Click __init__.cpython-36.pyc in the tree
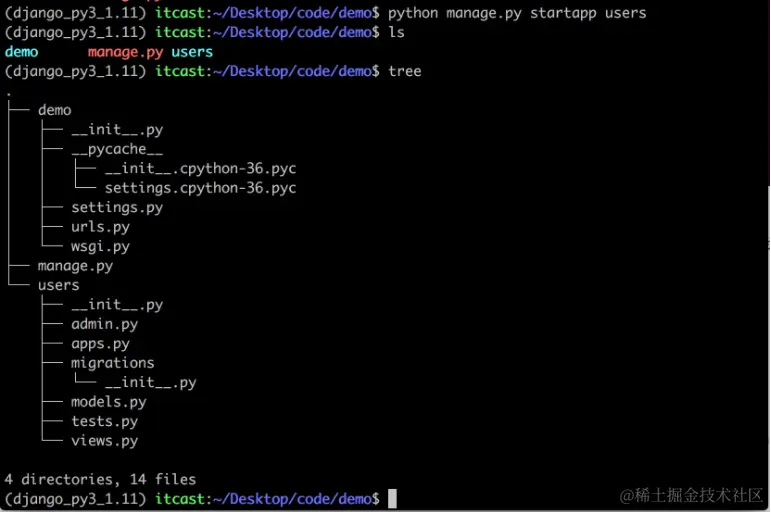This screenshot has width=771, height=512. pos(200,168)
